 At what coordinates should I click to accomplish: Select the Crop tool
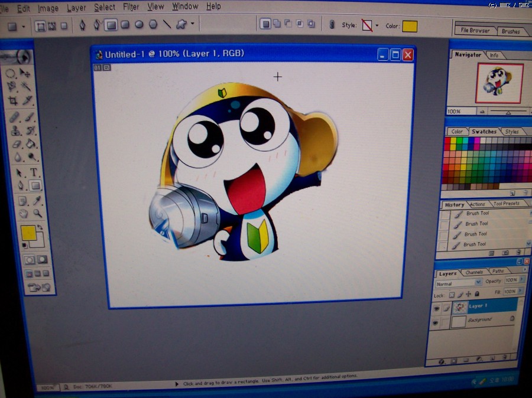tap(12, 101)
